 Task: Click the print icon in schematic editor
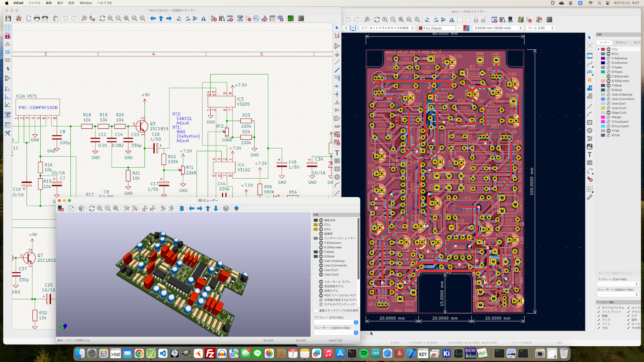point(37,18)
